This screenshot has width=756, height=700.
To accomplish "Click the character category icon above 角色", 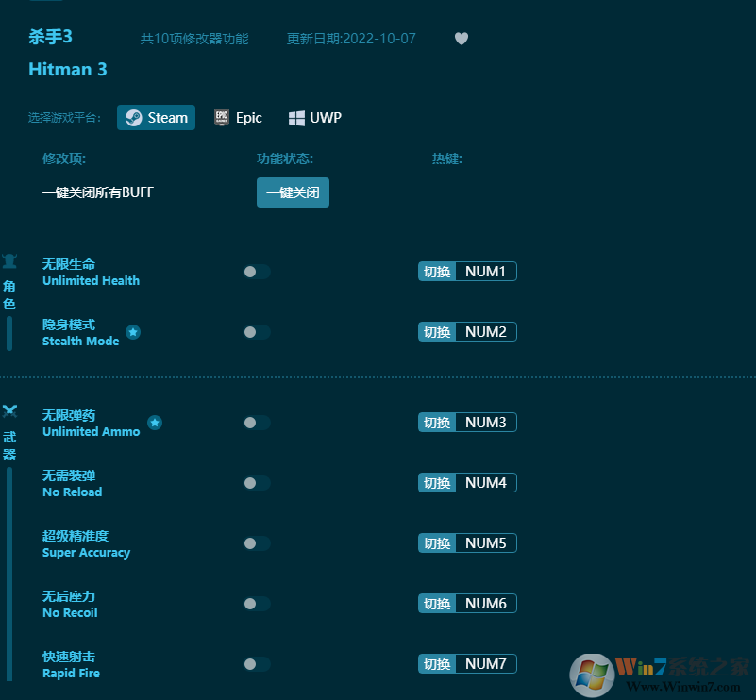I will [9, 261].
